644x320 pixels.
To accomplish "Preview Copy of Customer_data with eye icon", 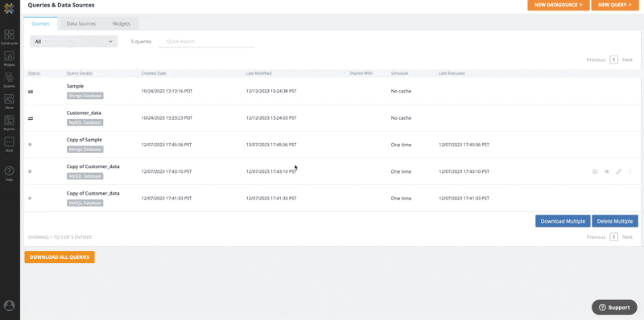I will tap(607, 171).
